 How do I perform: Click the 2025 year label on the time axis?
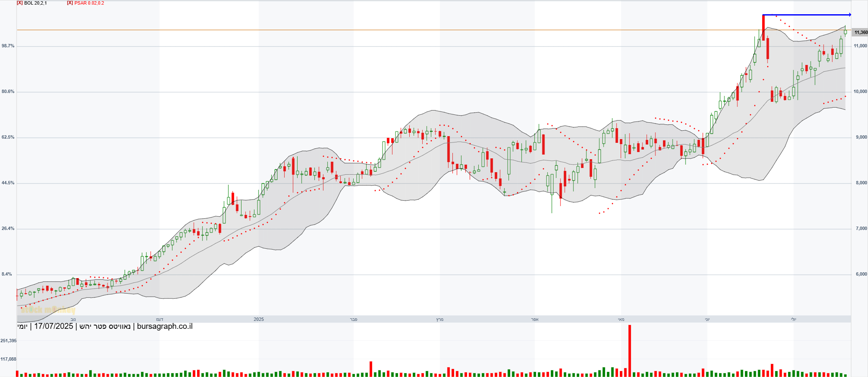[259, 319]
